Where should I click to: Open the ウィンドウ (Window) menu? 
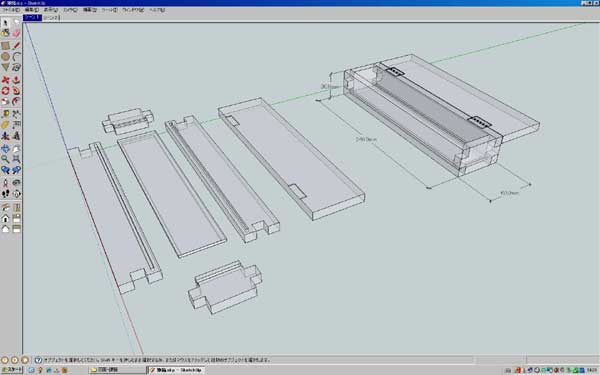(133, 10)
